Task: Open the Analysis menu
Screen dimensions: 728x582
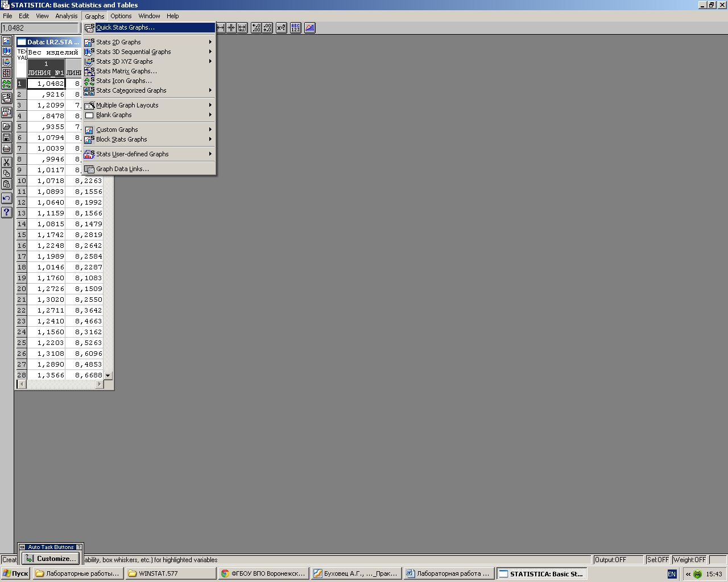Action: pyautogui.click(x=67, y=16)
